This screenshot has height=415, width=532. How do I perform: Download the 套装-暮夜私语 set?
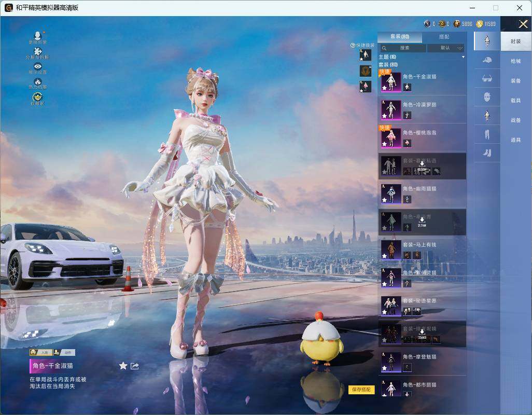pyautogui.click(x=422, y=165)
